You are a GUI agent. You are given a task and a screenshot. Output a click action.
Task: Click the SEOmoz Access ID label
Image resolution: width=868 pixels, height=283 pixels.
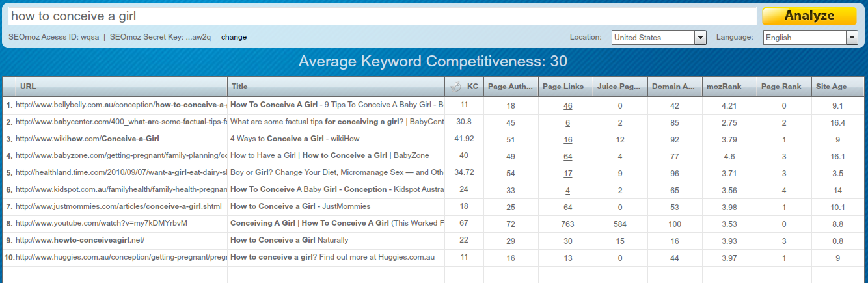click(53, 37)
